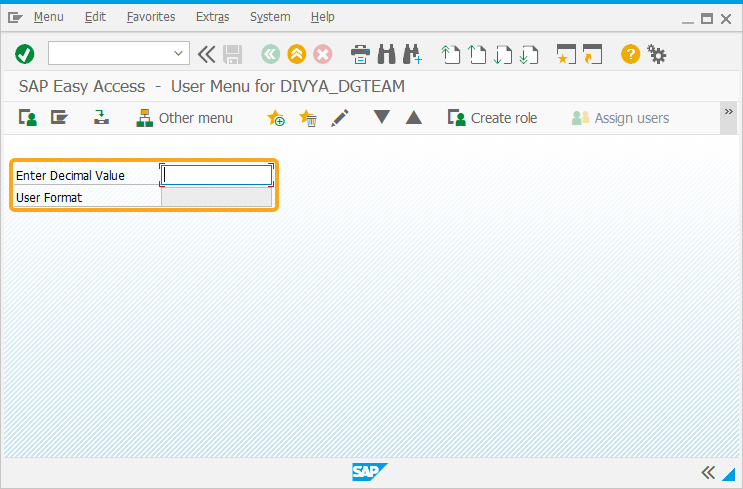This screenshot has height=489, width=743.
Task: Click the Enter Decimal Value label
Action: pyautogui.click(x=70, y=175)
